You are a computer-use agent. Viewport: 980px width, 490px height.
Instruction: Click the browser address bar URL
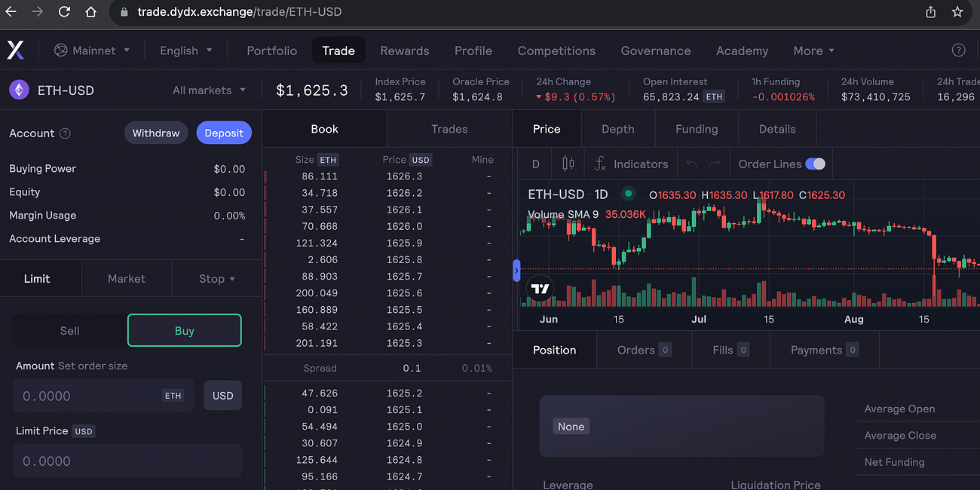point(240,12)
